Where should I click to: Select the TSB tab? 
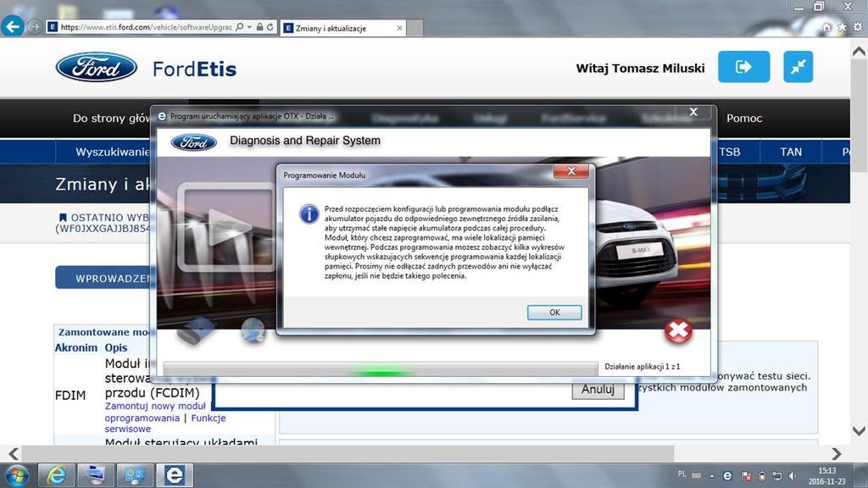pos(730,152)
